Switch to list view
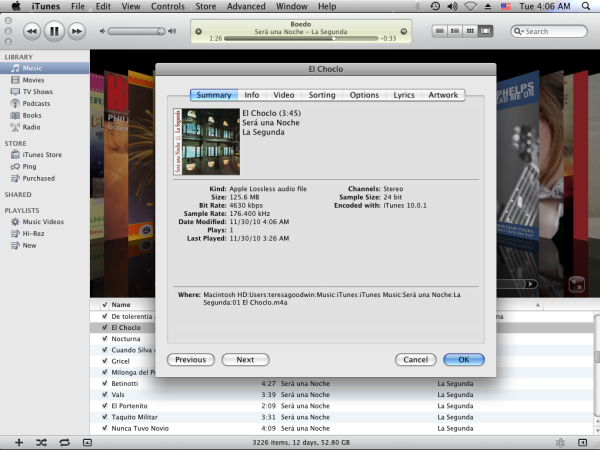The height and width of the screenshot is (450, 600). (440, 31)
